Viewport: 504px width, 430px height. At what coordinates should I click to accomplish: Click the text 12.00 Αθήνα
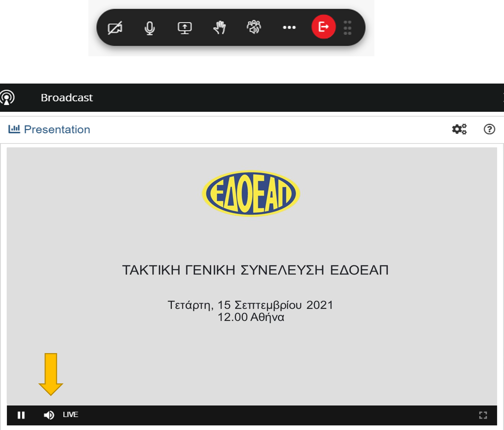(251, 317)
